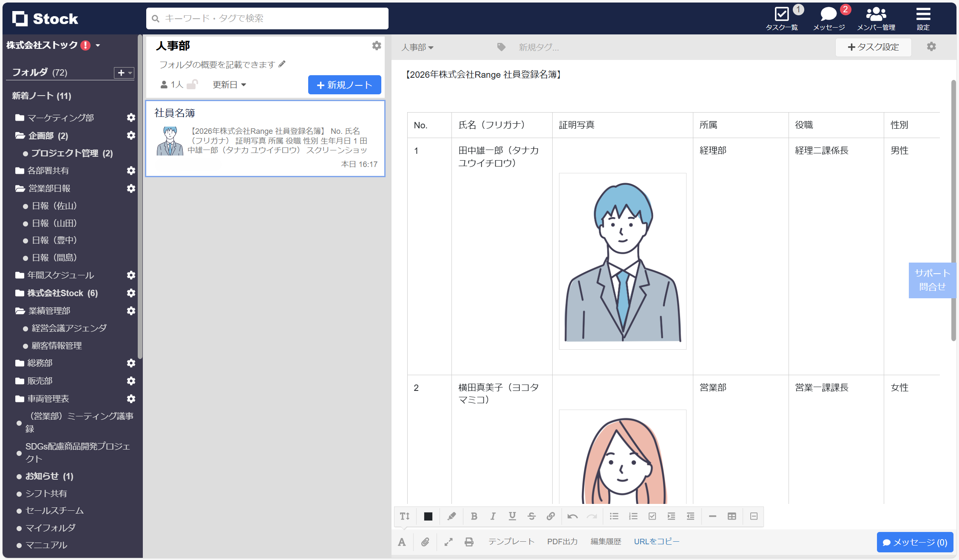
Task: Toggle bold formatting
Action: coord(474,516)
